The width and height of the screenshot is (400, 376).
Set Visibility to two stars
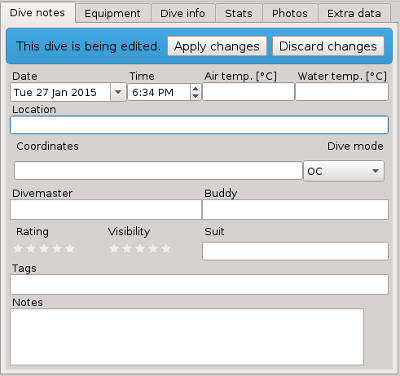[127, 248]
